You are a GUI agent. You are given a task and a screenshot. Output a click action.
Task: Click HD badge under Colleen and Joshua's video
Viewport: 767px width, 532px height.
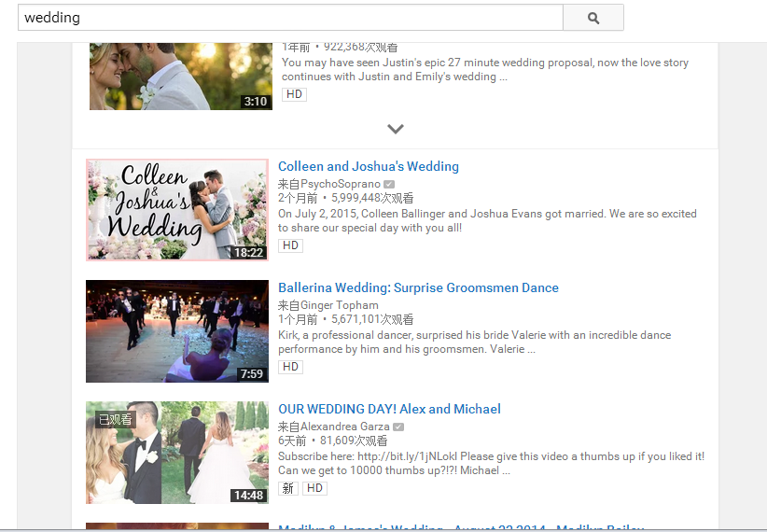coord(291,245)
